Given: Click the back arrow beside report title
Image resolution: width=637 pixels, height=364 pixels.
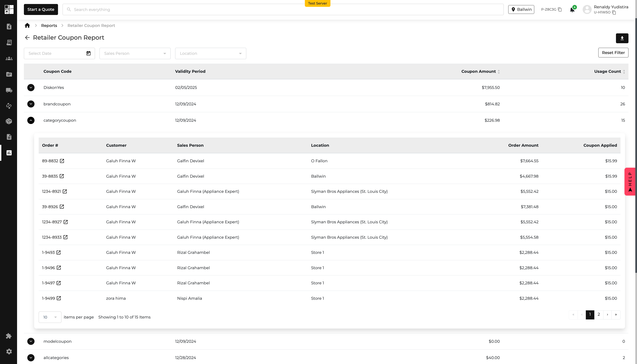Looking at the screenshot, I should tap(27, 38).
